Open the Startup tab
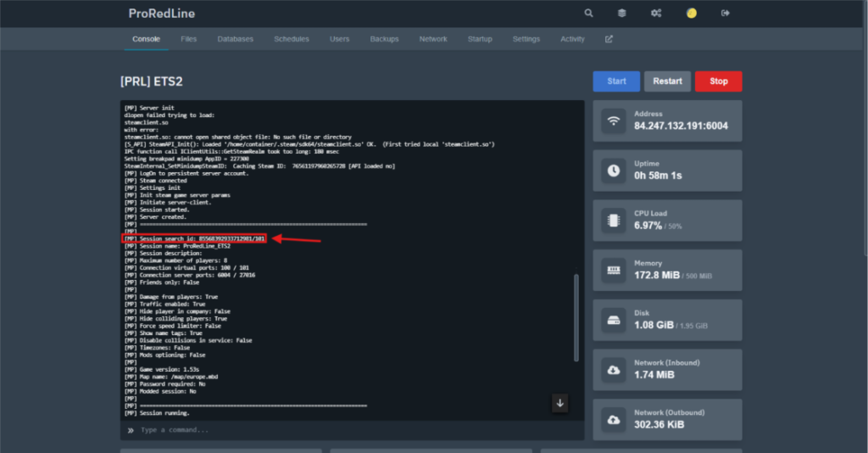Viewport: 868px width, 453px height. click(x=480, y=39)
